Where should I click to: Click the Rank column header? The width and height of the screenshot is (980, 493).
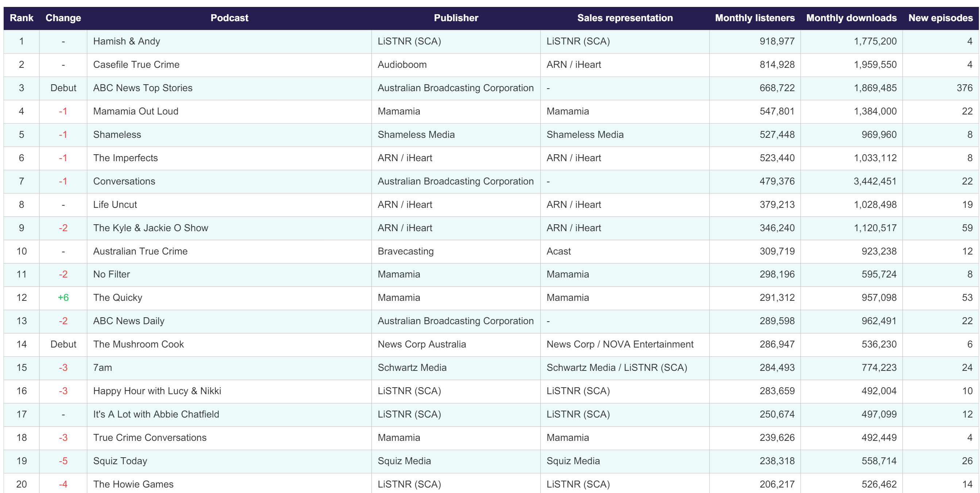tap(21, 18)
